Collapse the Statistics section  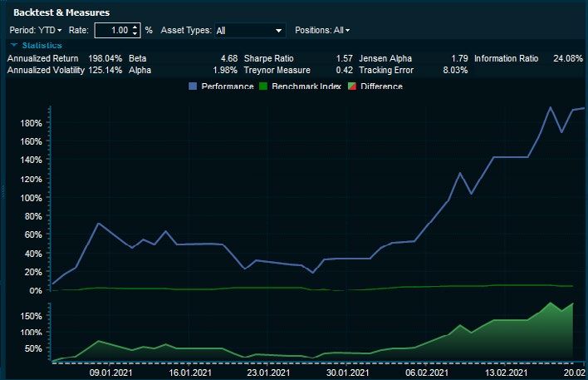tap(14, 45)
